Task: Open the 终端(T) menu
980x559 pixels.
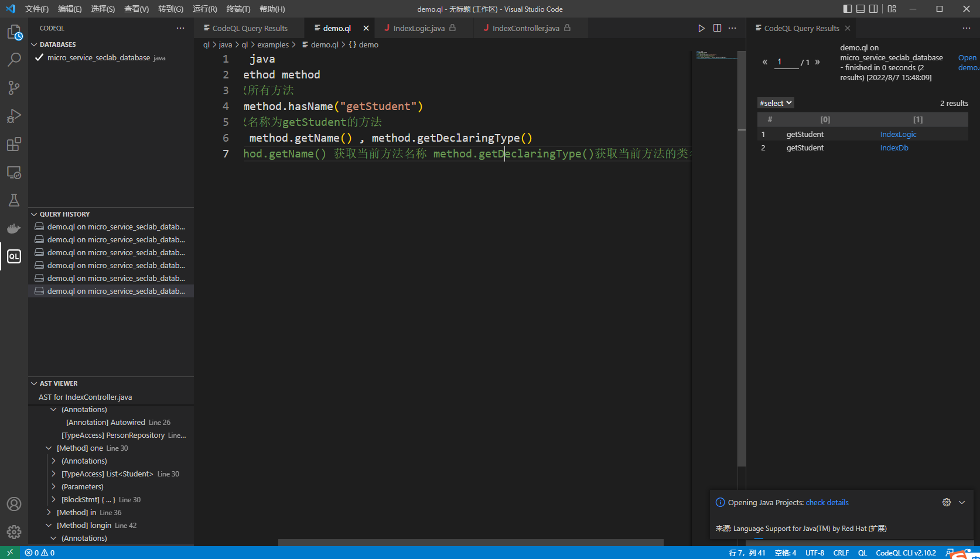Action: pos(238,9)
